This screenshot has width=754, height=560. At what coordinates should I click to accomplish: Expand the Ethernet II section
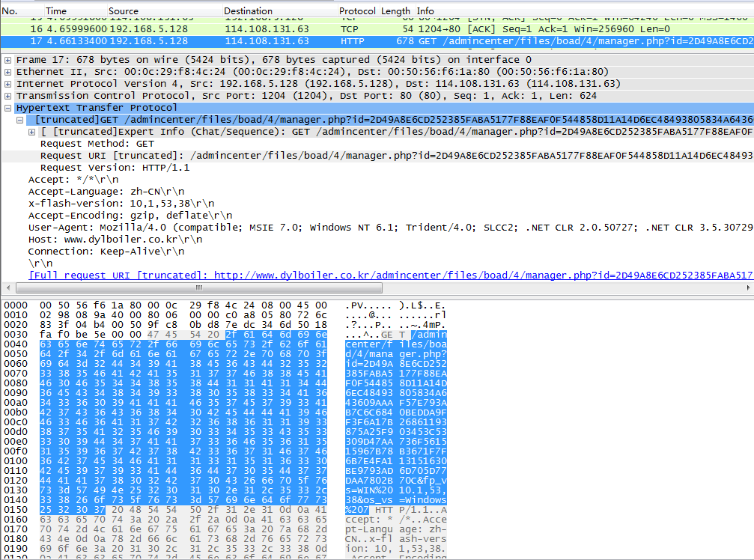click(7, 72)
